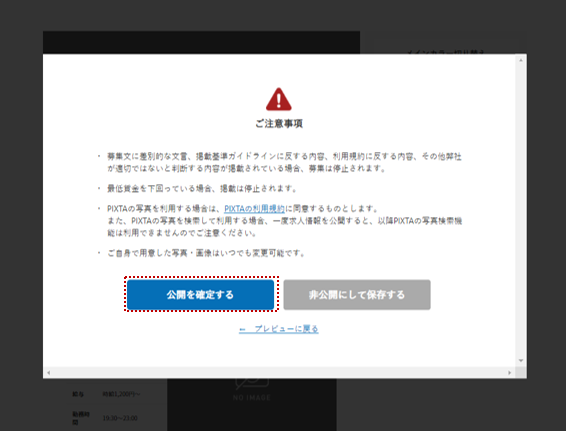Click the ご注意事項 heading text
Viewport: 566px width, 431px height.
coord(279,124)
